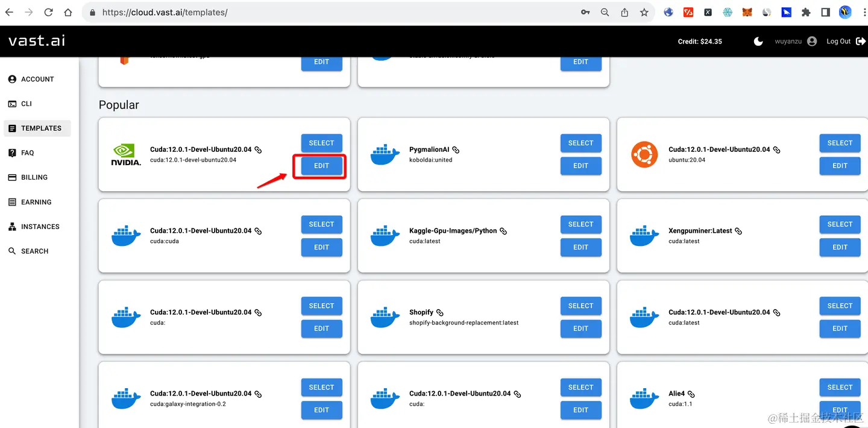Click the link icon on ubuntu:20.04 card title

click(776, 149)
